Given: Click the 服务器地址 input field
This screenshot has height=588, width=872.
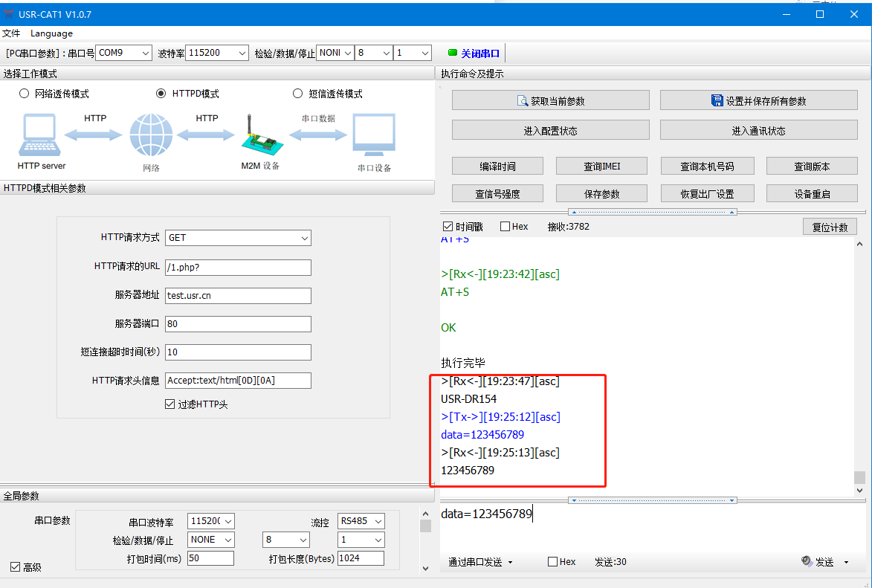Looking at the screenshot, I should pyautogui.click(x=238, y=295).
